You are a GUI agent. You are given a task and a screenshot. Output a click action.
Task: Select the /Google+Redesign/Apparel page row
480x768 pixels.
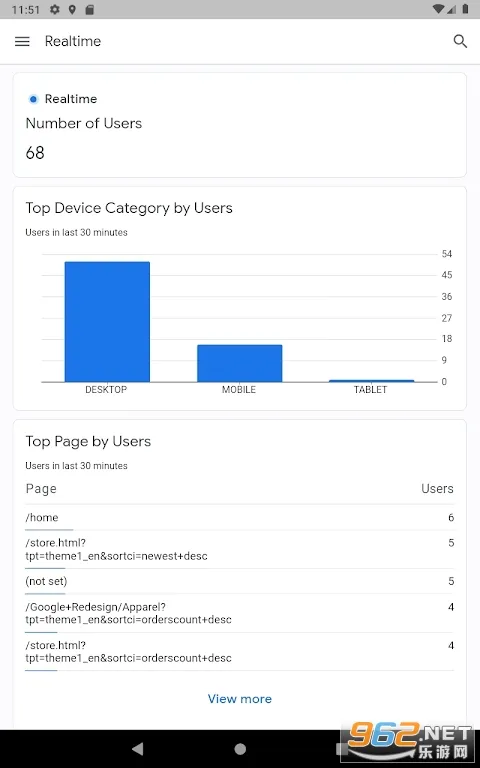coord(240,613)
